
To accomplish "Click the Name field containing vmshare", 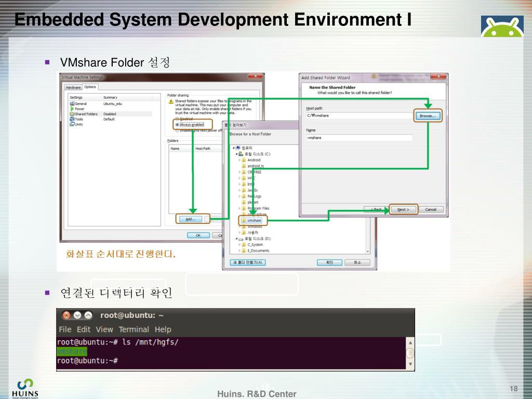I will click(360, 138).
